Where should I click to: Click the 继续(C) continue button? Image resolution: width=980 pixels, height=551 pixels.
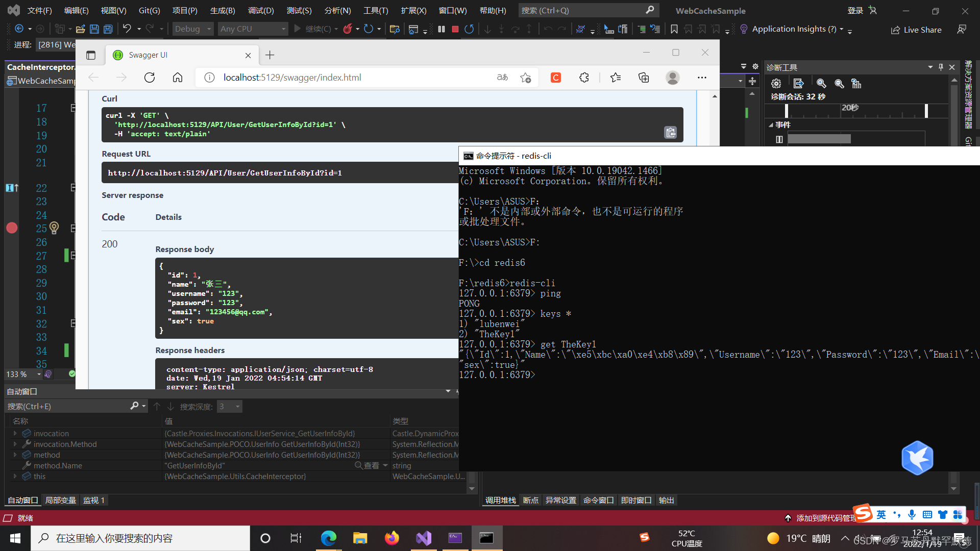[x=315, y=29]
